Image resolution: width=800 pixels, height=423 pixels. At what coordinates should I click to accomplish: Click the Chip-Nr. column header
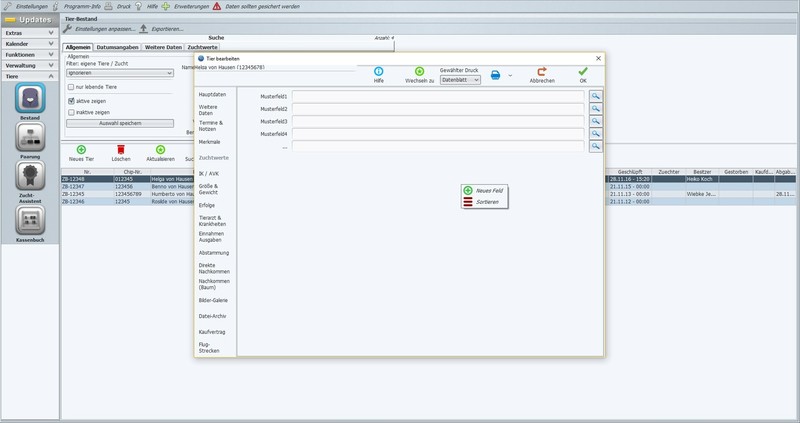point(132,172)
